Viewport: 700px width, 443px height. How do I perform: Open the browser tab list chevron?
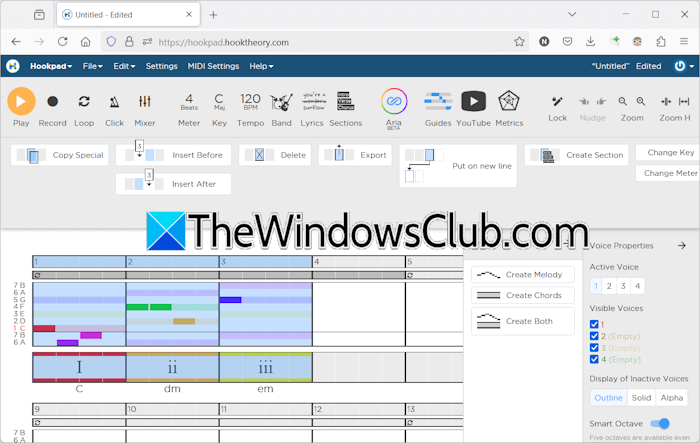tap(572, 14)
